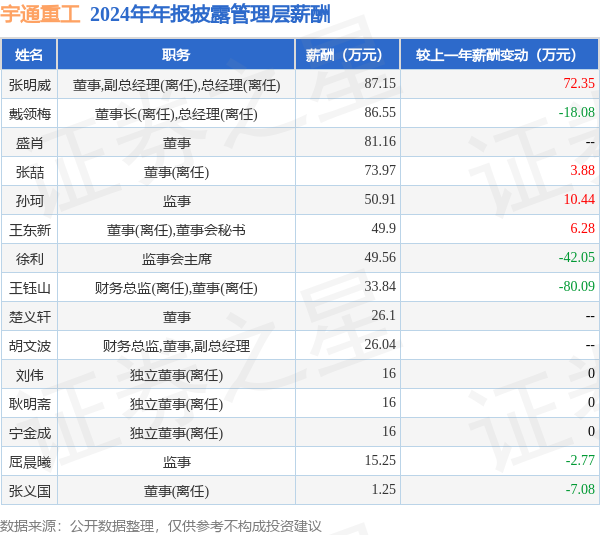The image size is (600, 535).
Task: Select the name 张明威
Action: click(x=30, y=85)
